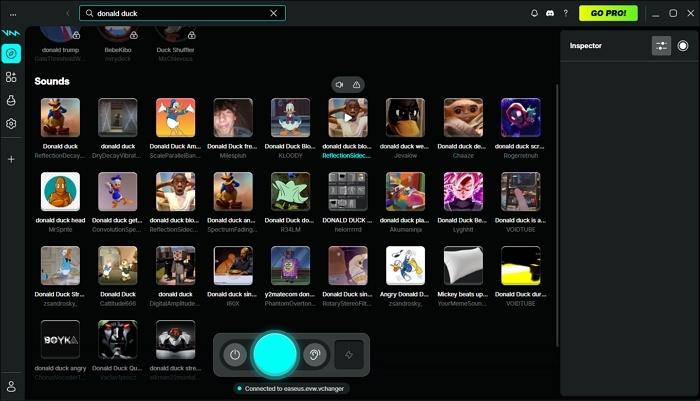Click the Connected to easeus.evw.vchanger status
This screenshot has height=401, width=700.
point(291,389)
